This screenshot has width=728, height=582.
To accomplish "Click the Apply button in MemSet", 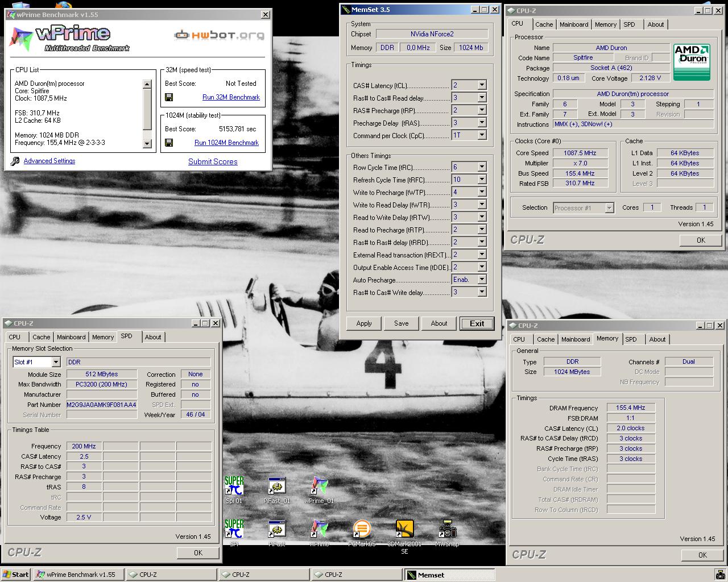I will click(x=364, y=323).
